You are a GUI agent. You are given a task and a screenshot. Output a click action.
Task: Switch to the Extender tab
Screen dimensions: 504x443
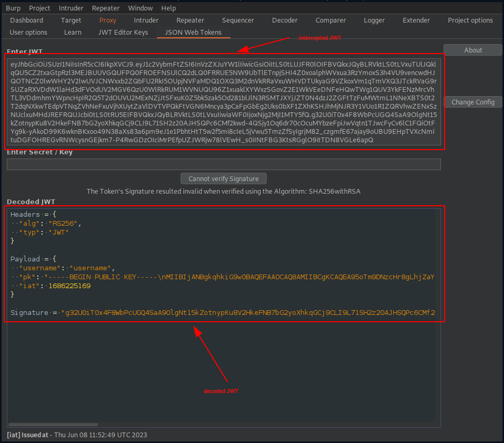416,20
